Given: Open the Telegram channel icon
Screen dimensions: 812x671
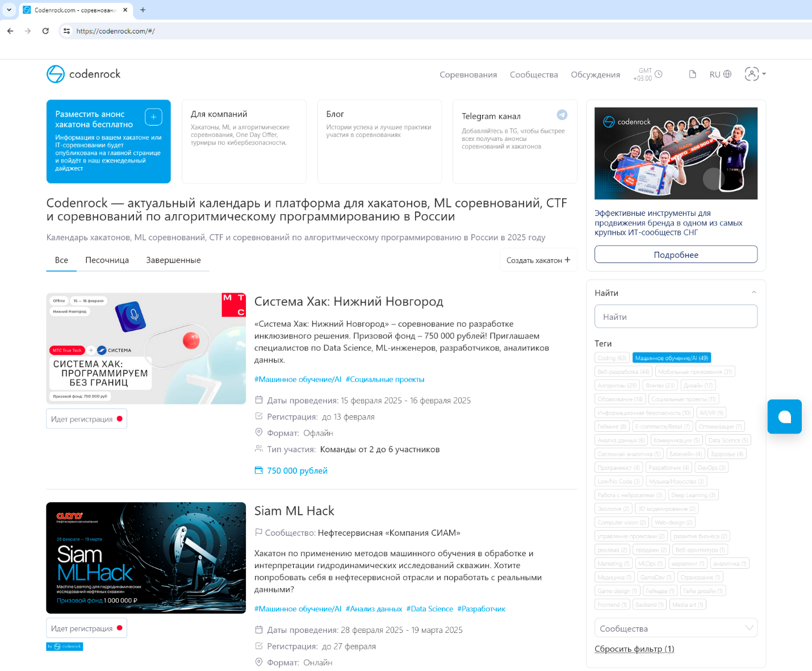Looking at the screenshot, I should pos(562,115).
